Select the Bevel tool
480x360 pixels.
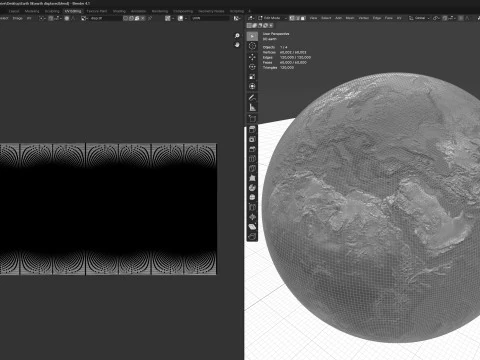point(252,149)
